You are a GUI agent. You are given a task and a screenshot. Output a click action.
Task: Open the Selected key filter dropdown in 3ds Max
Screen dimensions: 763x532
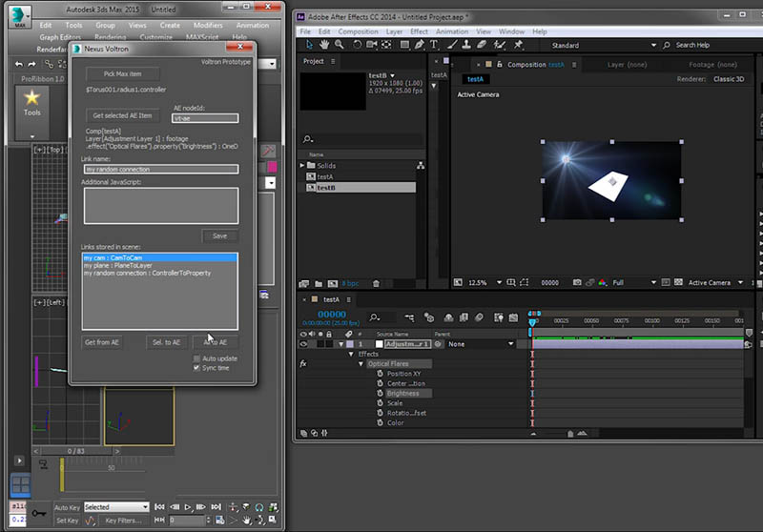[x=116, y=507]
